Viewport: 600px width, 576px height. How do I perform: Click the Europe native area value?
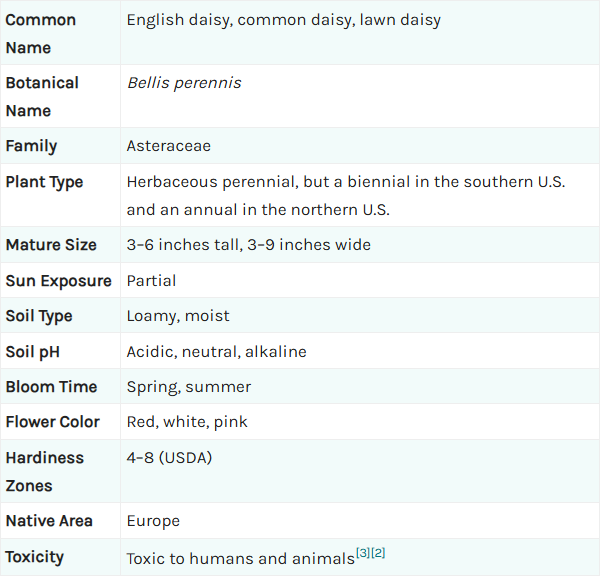click(x=153, y=521)
